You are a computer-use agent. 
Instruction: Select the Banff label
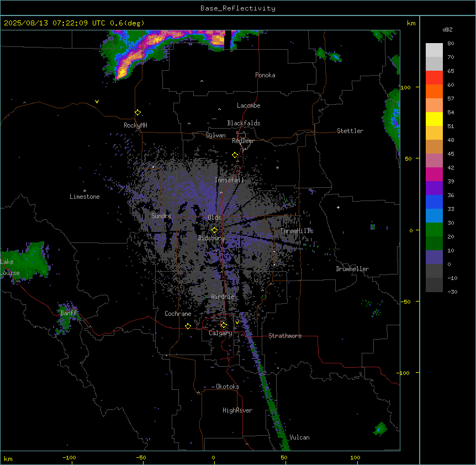tap(69, 313)
